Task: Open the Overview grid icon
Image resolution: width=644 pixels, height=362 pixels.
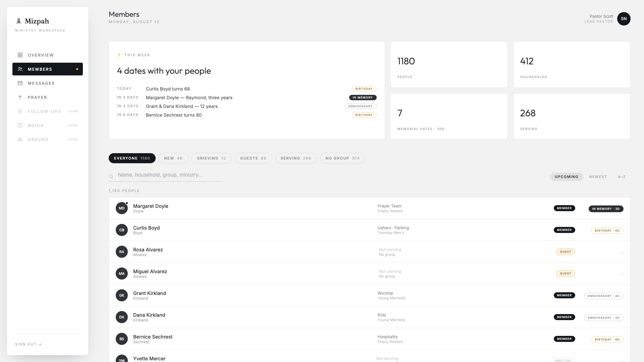Action: (20, 55)
